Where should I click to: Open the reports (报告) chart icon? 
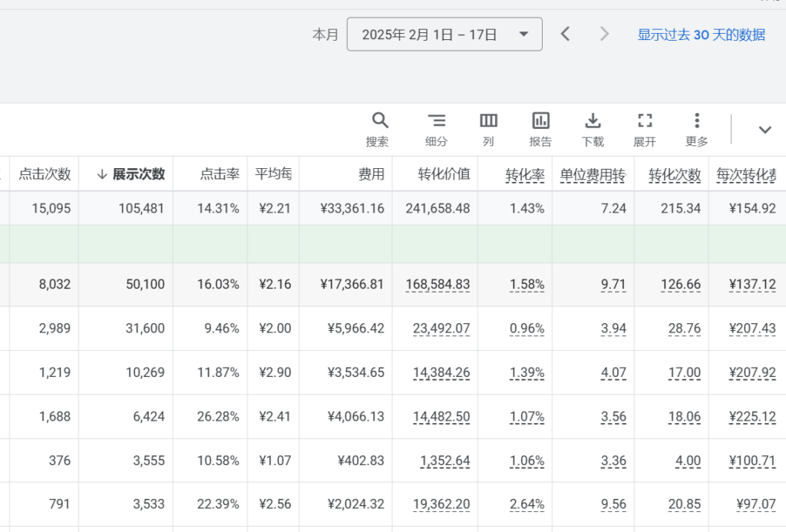pos(540,121)
